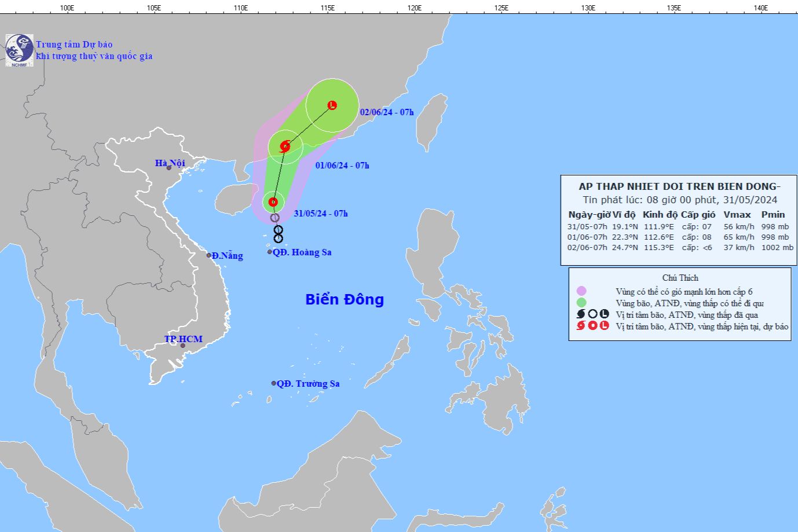
Task: Click the red storm symbol for 01/06/24
Action: [285, 146]
